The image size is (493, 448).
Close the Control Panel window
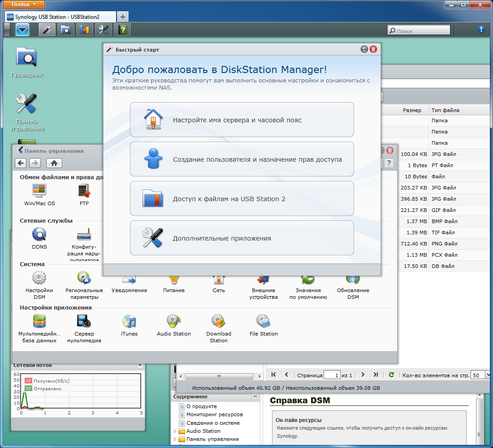[x=390, y=150]
